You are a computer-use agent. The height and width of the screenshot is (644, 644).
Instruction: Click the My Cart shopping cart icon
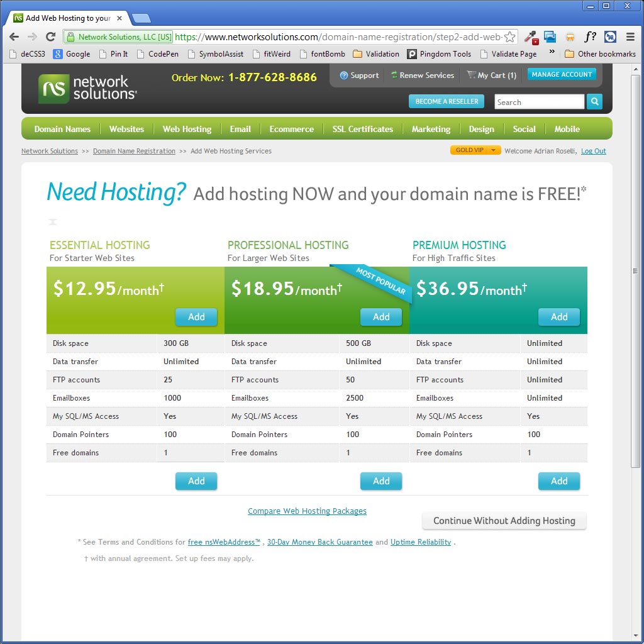tap(471, 75)
